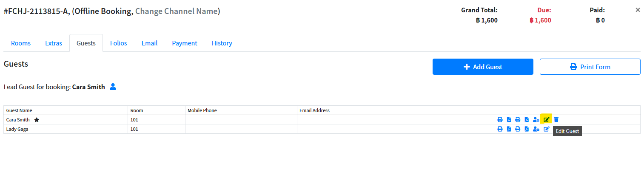Click the Print Form button
The height and width of the screenshot is (186, 644).
590,67
